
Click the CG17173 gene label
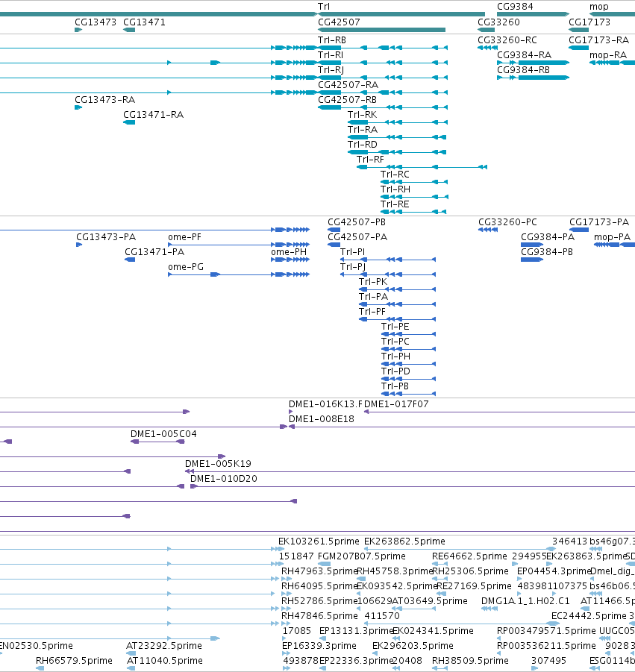click(589, 22)
